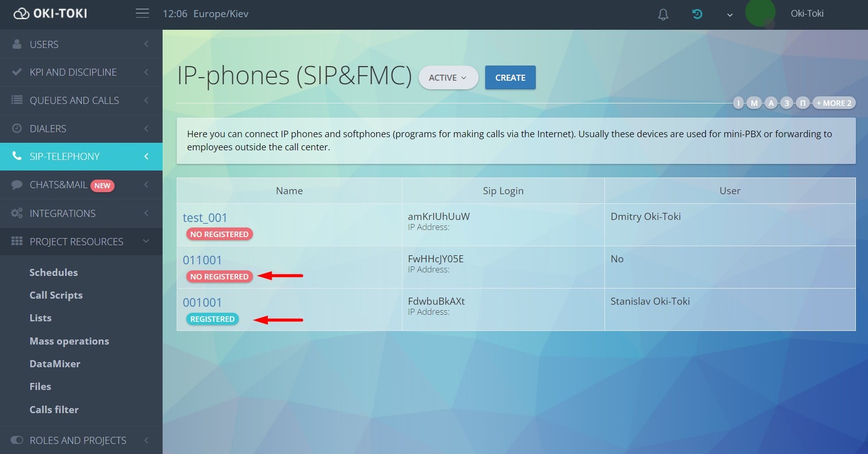The image size is (868, 454).
Task: Click the notification bell icon
Action: pos(663,15)
